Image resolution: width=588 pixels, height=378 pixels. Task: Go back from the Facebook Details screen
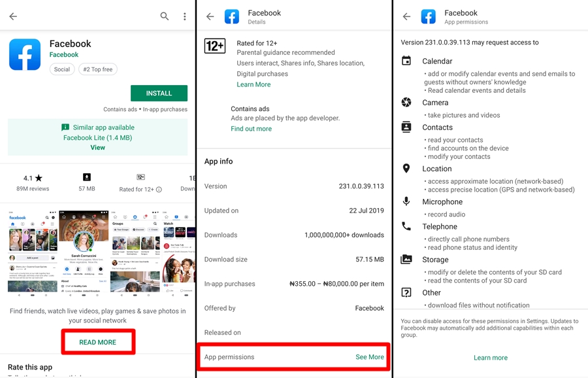[x=210, y=16]
